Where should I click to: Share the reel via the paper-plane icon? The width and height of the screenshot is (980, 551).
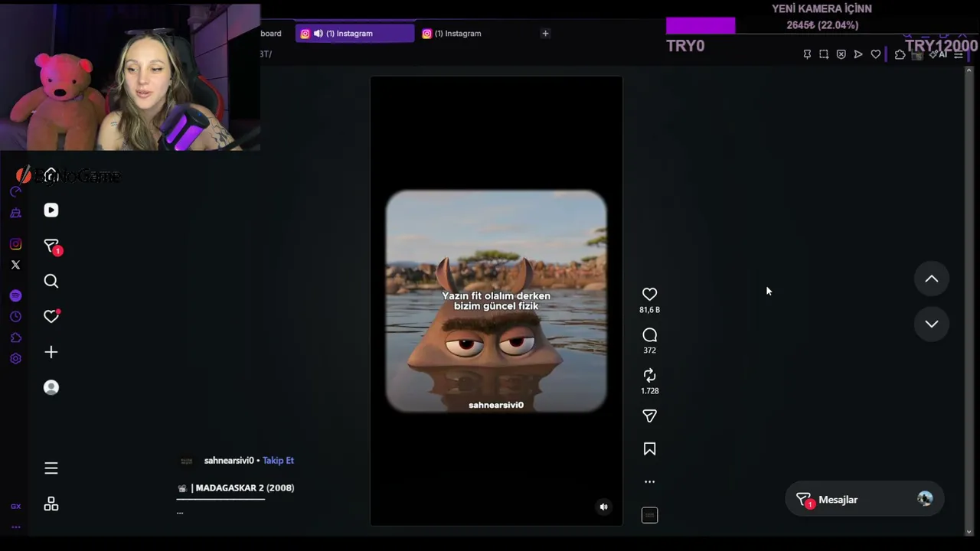click(649, 416)
